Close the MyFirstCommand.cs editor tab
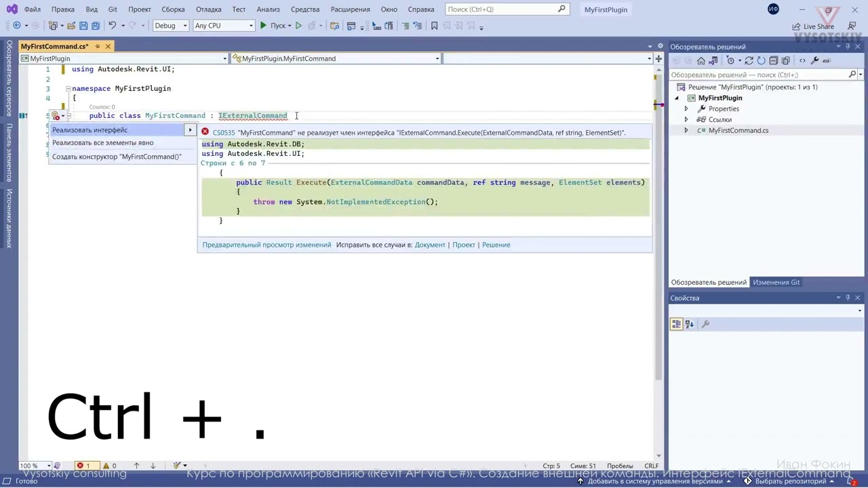The image size is (868, 488). [x=108, y=46]
